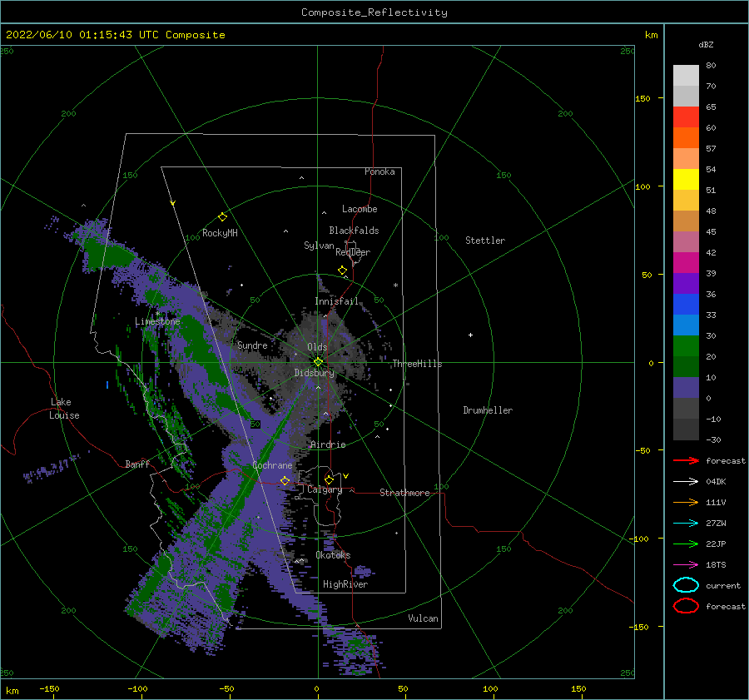This screenshot has width=749, height=700.
Task: Click the orange 111V arrow icon
Action: click(686, 502)
